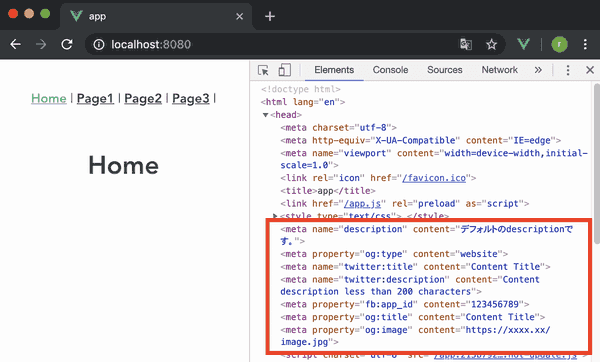The image size is (600, 362).
Task: Open DevTools customize menu dots
Action: tap(568, 70)
